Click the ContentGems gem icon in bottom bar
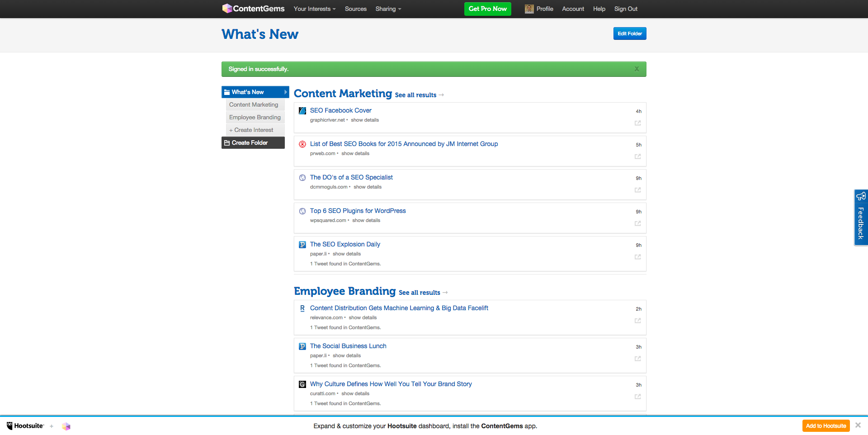The image size is (868, 435). (x=66, y=426)
